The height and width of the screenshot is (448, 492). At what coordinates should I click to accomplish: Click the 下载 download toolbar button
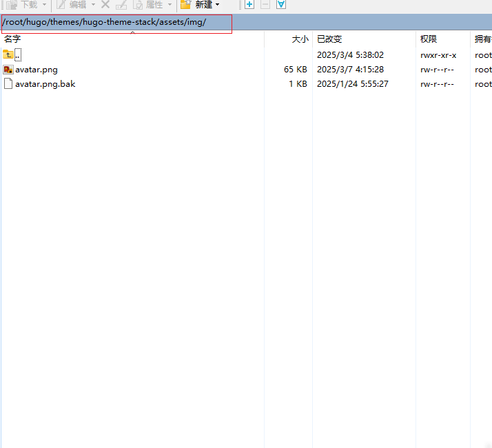21,4
